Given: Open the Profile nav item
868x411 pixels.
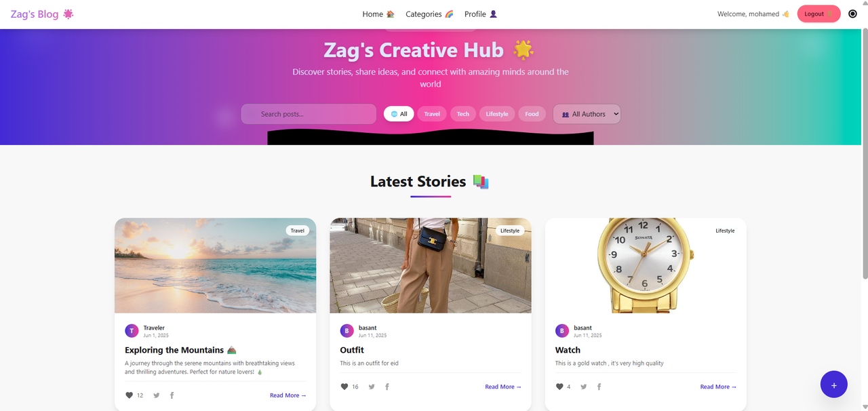Looking at the screenshot, I should [x=481, y=14].
